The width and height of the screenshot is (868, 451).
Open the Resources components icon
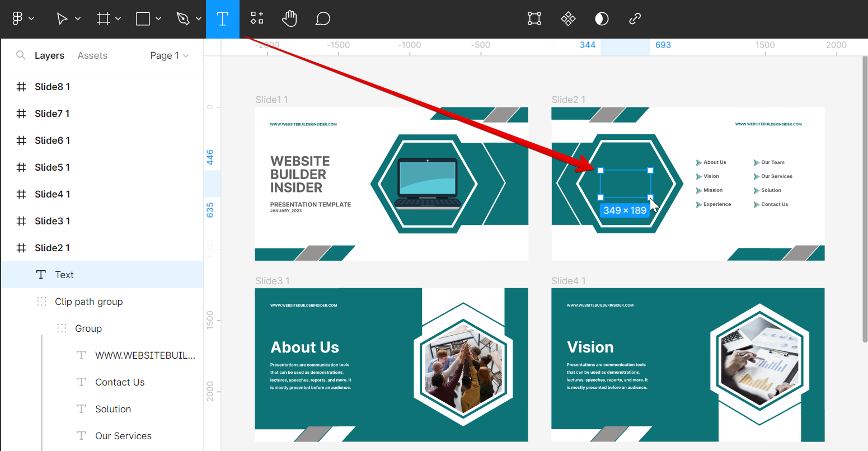[x=257, y=19]
